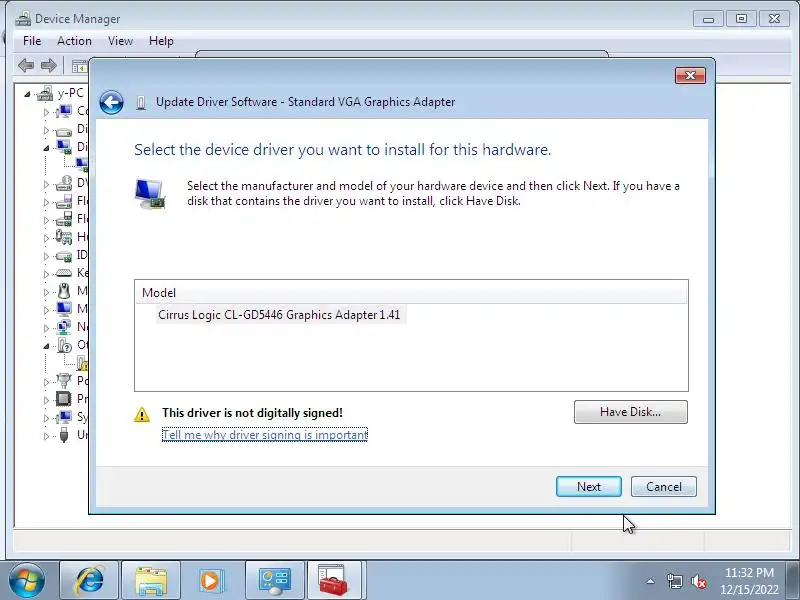This screenshot has height=600, width=800.
Task: Show hidden system tray icons
Action: pos(651,581)
